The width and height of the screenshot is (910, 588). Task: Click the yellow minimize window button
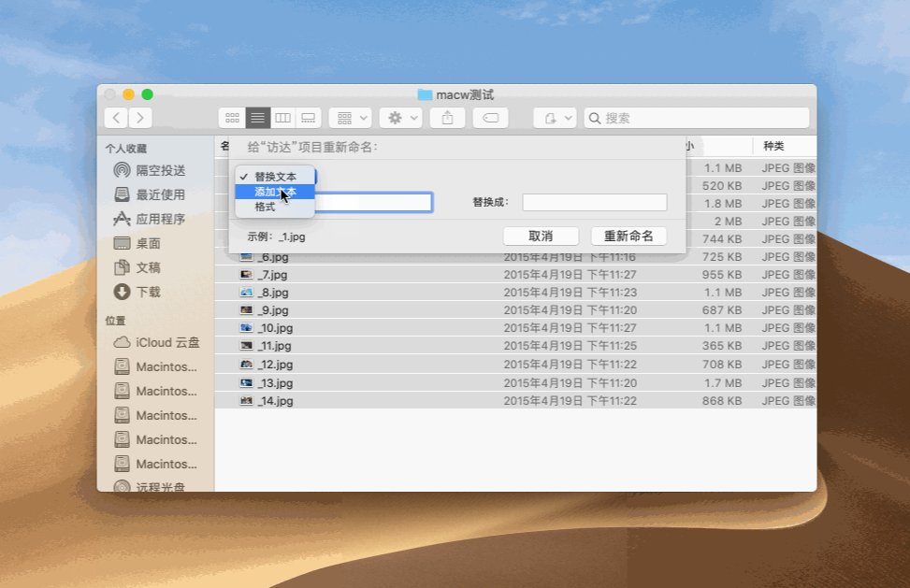tap(129, 93)
